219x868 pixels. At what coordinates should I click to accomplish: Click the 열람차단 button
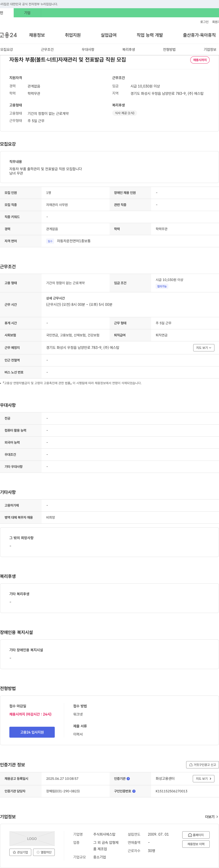tap(44, 852)
